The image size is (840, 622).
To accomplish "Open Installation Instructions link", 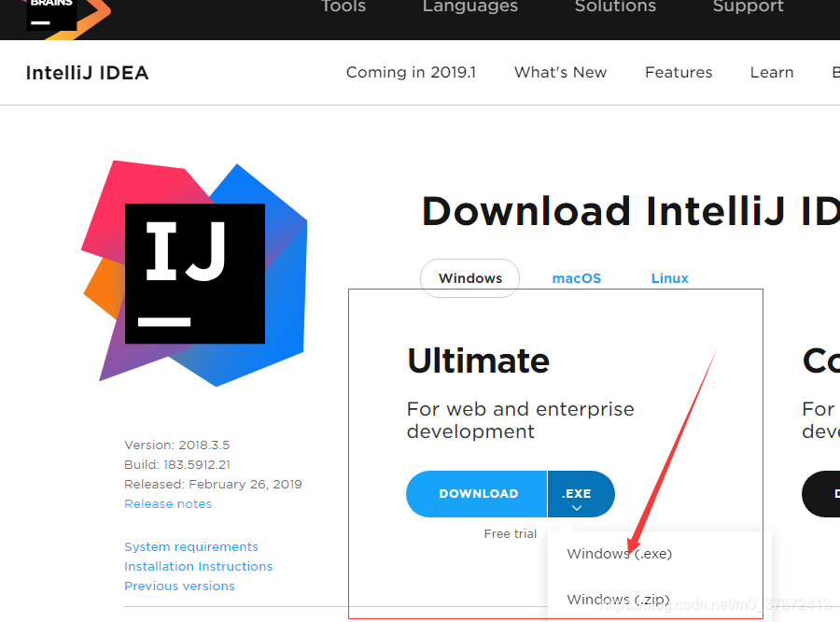I will [x=198, y=566].
